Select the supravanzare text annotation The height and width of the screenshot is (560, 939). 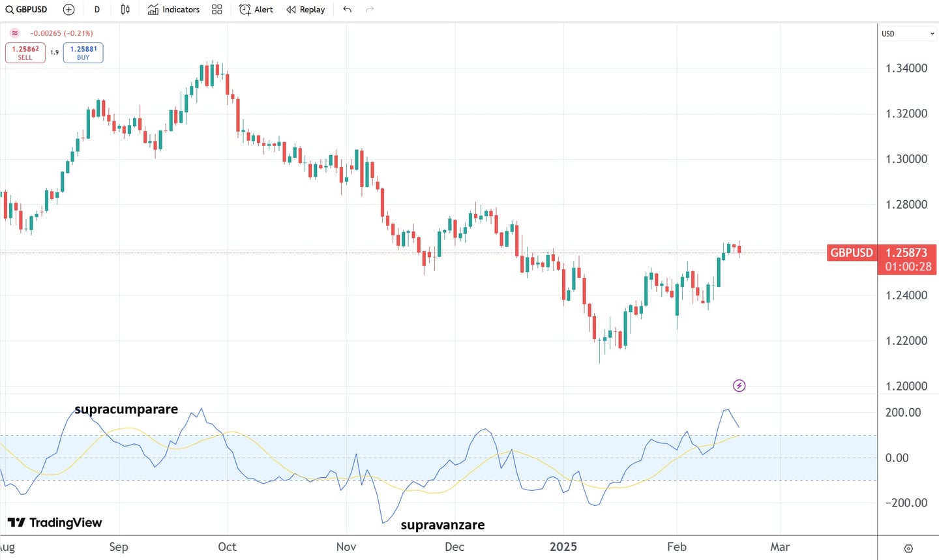[442, 525]
